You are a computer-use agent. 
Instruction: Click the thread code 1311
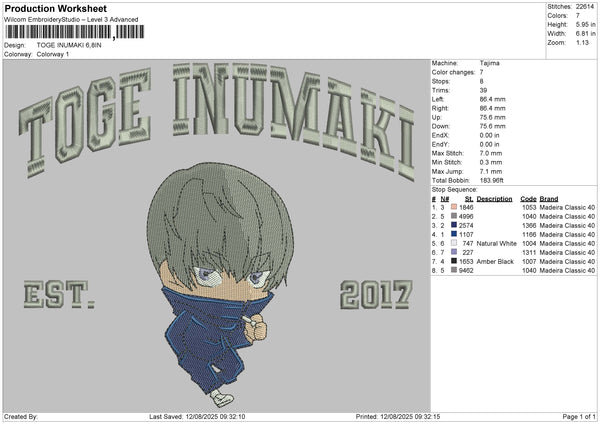529,253
